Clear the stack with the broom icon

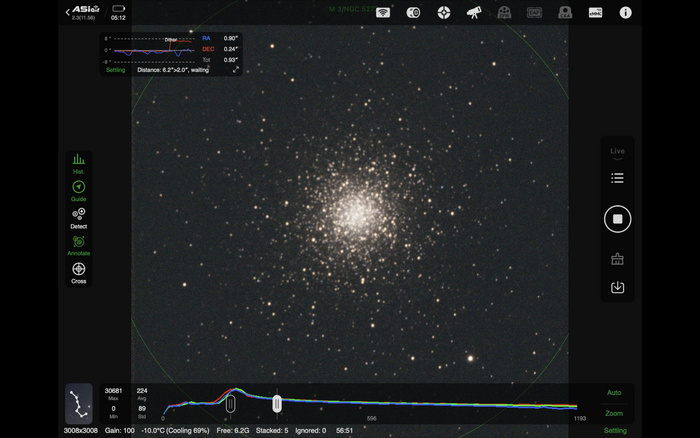pos(617,259)
